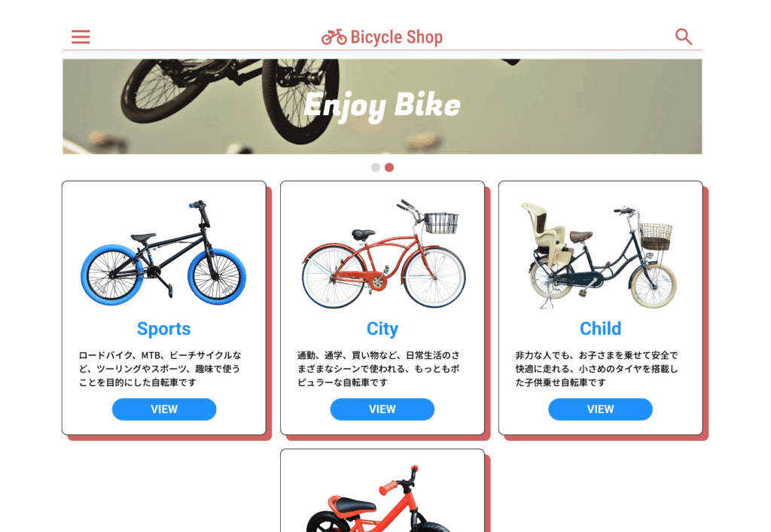Click the red city bicycle image
This screenshot has width=771, height=532.
click(x=383, y=254)
